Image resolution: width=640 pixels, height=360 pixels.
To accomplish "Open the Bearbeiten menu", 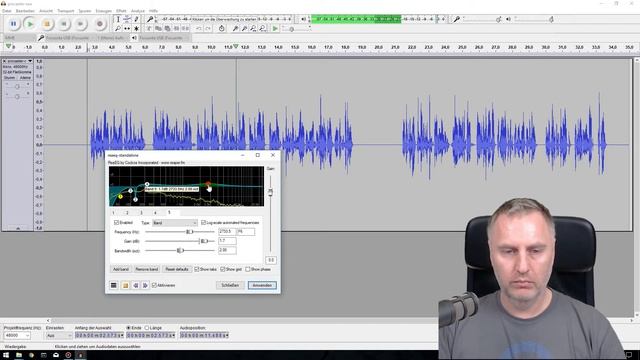I will click(x=25, y=11).
